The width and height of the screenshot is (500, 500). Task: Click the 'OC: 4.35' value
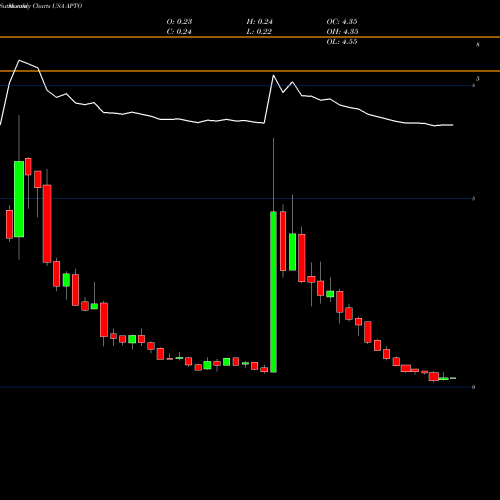(x=342, y=22)
